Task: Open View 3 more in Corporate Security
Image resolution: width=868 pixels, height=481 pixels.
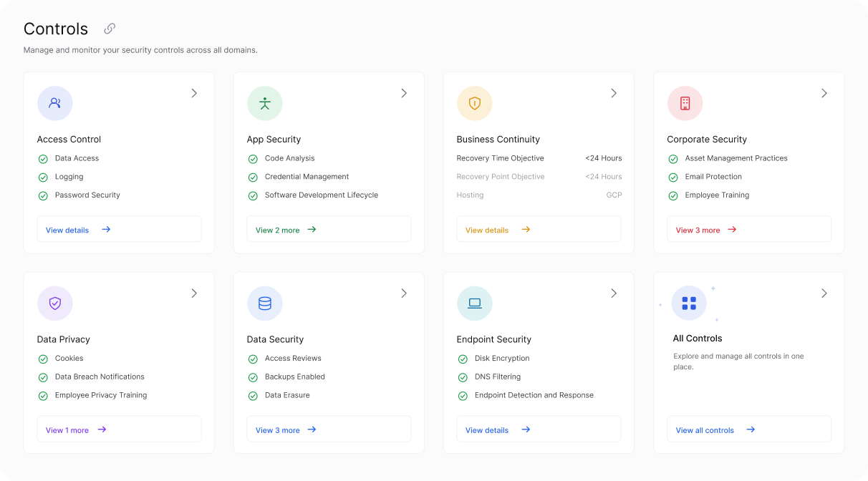Action: pos(749,229)
